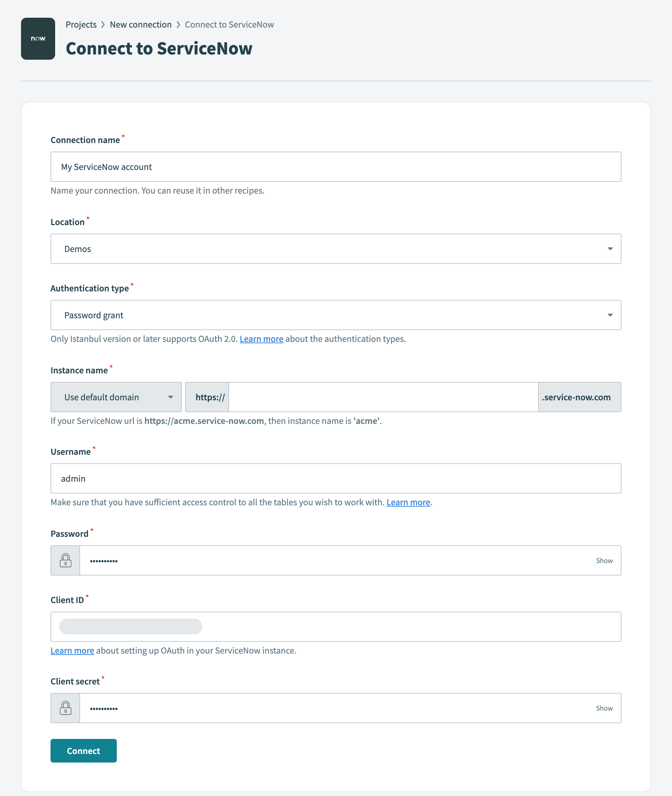Viewport: 672px width, 796px height.
Task: Click the Connection name input field
Action: point(335,166)
